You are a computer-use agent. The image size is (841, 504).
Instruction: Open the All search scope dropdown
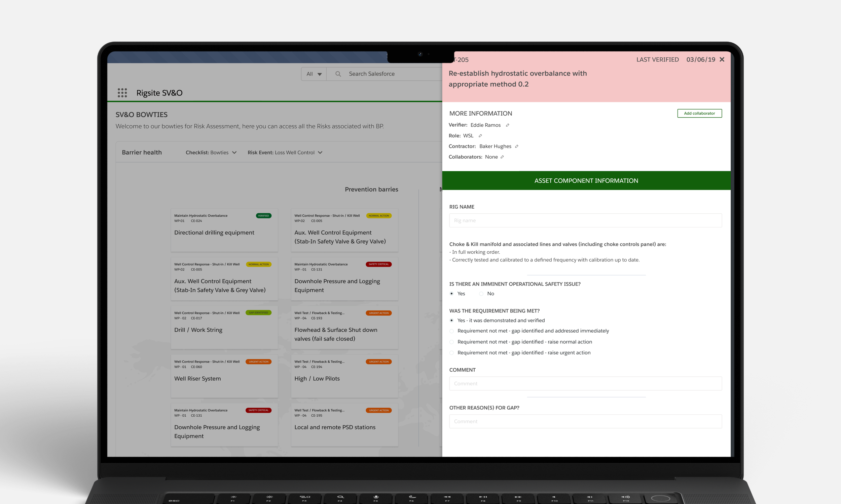pos(314,74)
